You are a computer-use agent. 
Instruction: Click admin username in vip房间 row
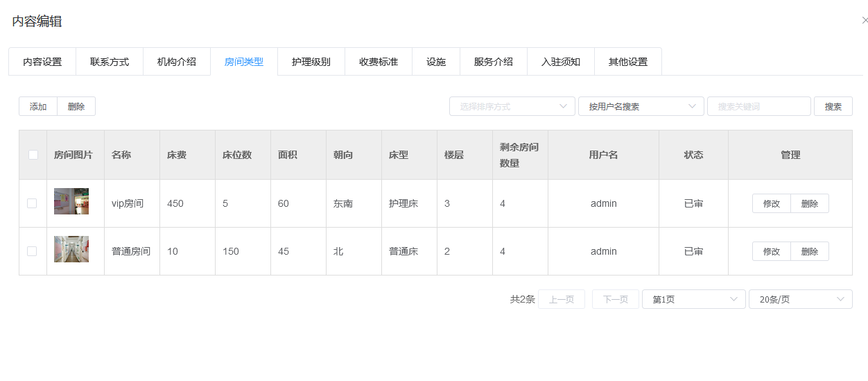[604, 203]
